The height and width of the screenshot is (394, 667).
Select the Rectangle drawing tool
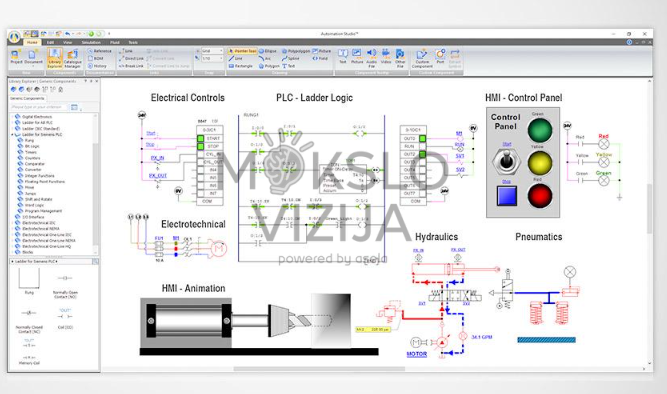(x=241, y=66)
